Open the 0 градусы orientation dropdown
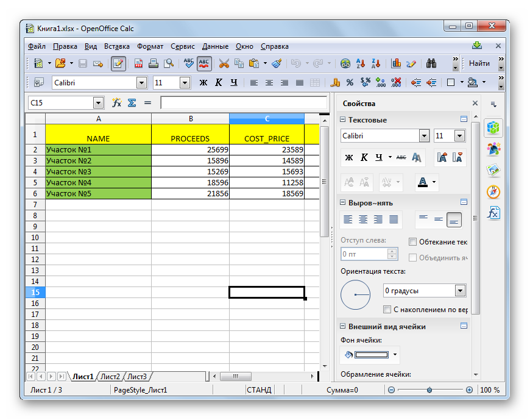The width and height of the screenshot is (530, 420). (x=460, y=291)
